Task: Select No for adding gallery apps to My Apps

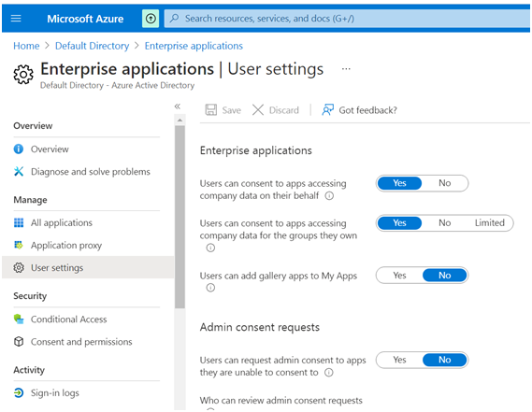Action: (x=444, y=275)
